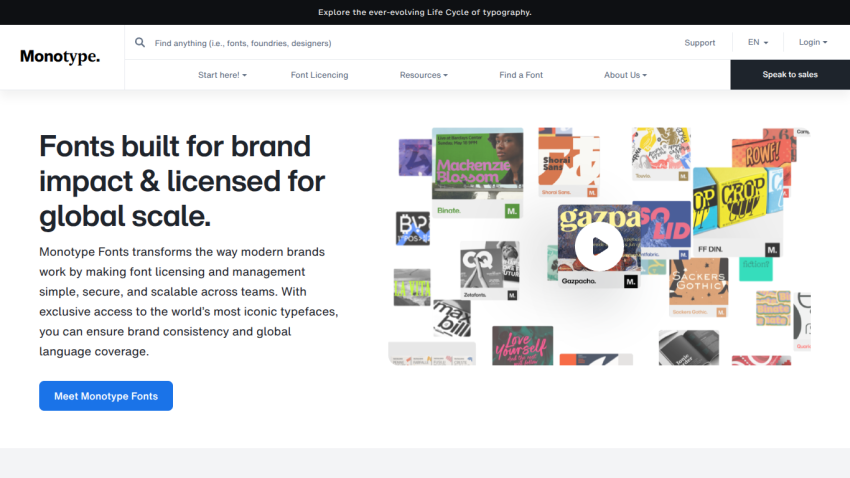Click the M. badge on FF DIN card

coord(772,250)
